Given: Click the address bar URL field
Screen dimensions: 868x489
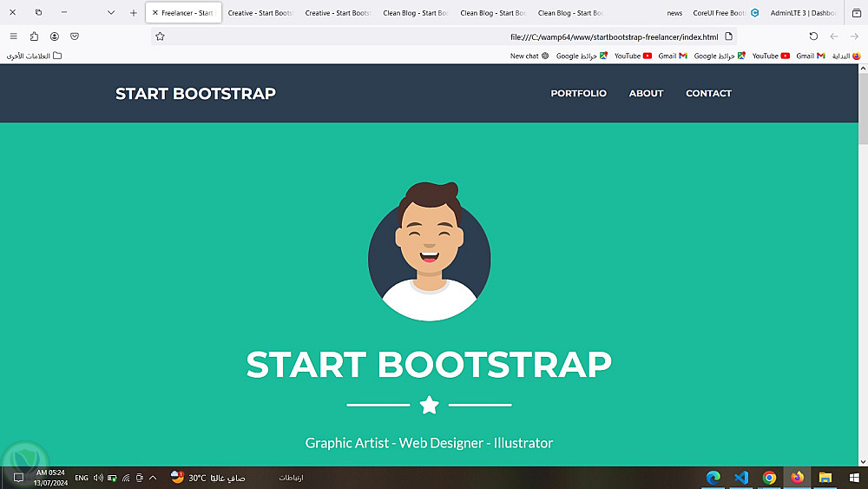Looking at the screenshot, I should (443, 36).
